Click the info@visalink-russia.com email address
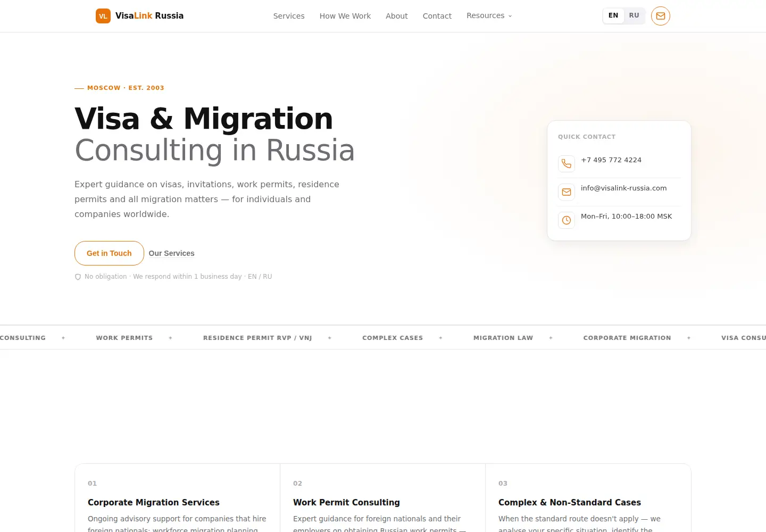766x532 pixels. (x=623, y=188)
